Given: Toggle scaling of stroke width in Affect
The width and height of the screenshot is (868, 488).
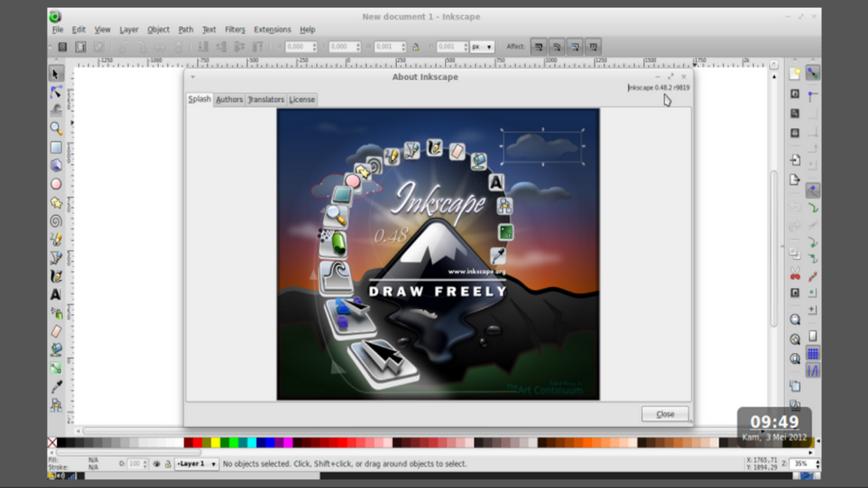Looking at the screenshot, I should point(539,47).
